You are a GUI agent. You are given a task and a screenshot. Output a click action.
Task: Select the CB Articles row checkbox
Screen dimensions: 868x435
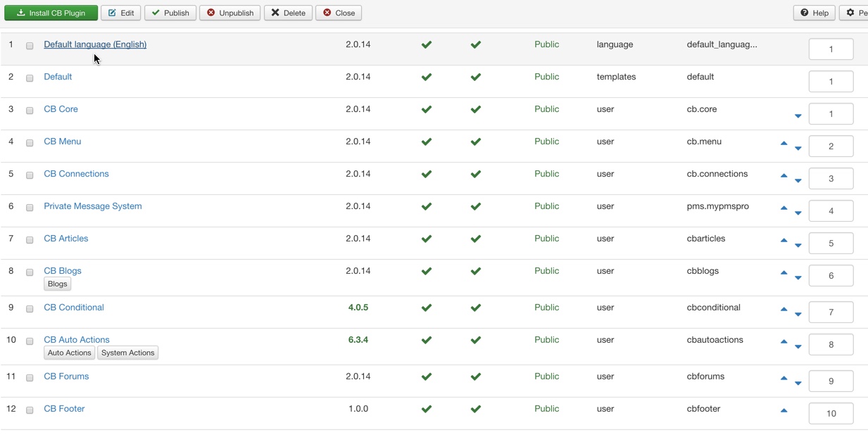(x=30, y=240)
